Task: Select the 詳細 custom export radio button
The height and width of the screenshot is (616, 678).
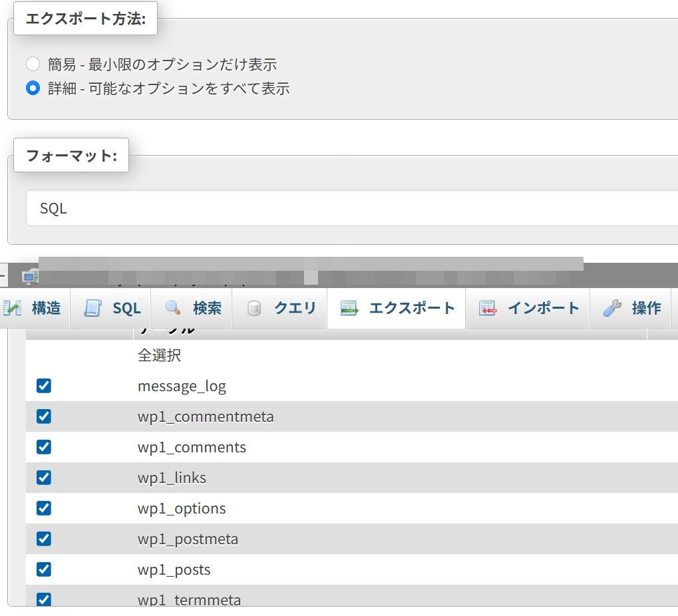Action: 33,88
